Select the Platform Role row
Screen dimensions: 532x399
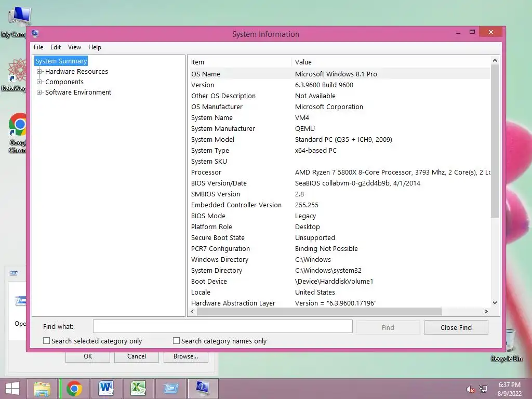tap(339, 227)
